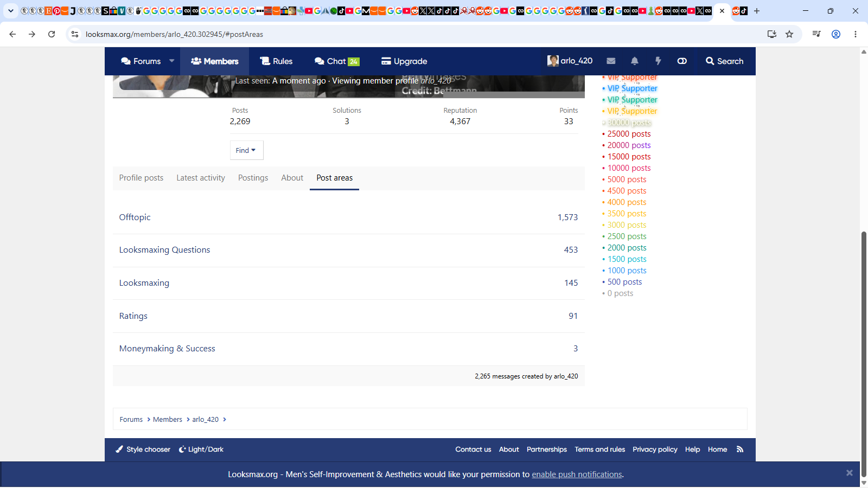The width and height of the screenshot is (868, 488).
Task: Close the current browser tab
Action: coord(722,11)
